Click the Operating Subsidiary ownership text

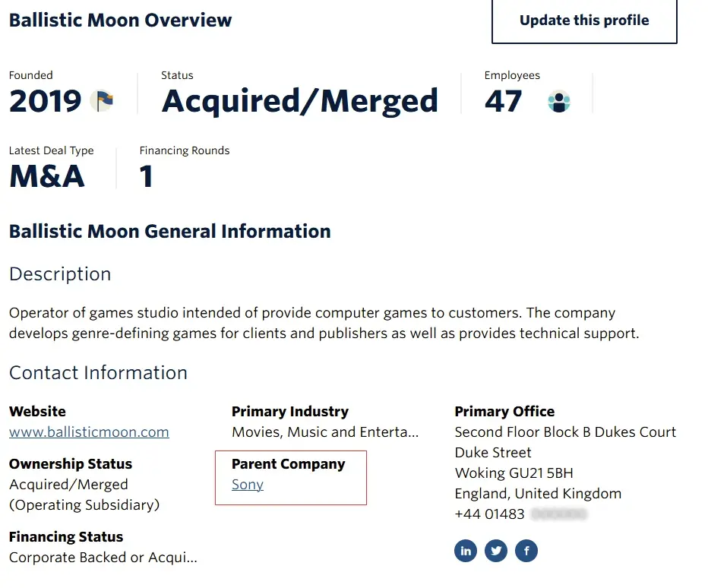point(84,505)
